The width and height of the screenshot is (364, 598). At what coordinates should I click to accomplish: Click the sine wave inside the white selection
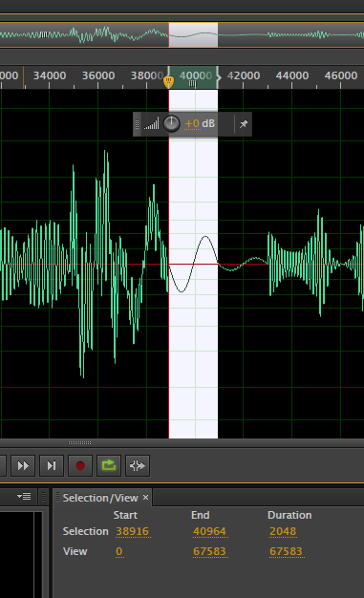[193, 264]
